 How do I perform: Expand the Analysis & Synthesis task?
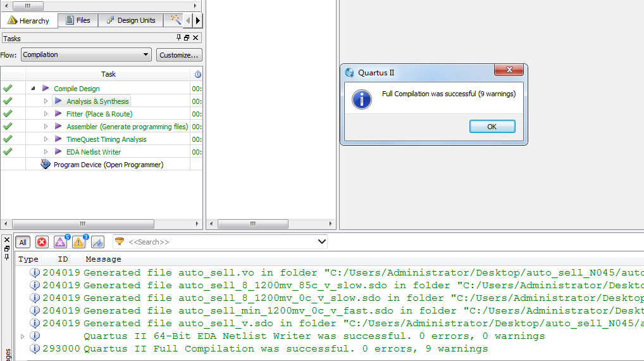(46, 101)
